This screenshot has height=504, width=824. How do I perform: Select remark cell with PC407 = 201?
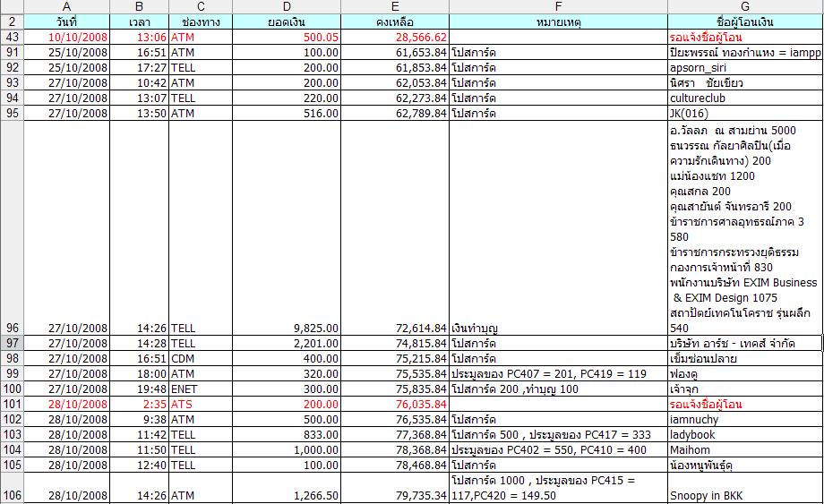[x=559, y=374]
